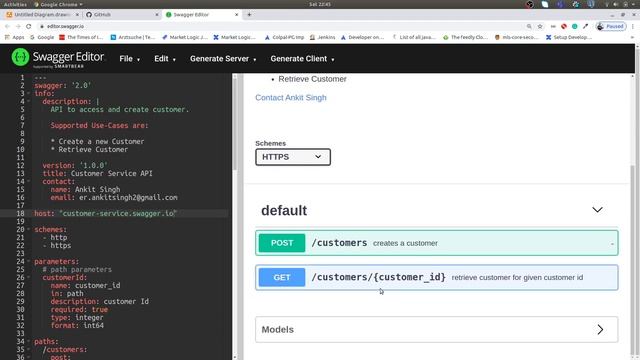Open Apps bookmark shortcut
640x360 pixels.
14,37
